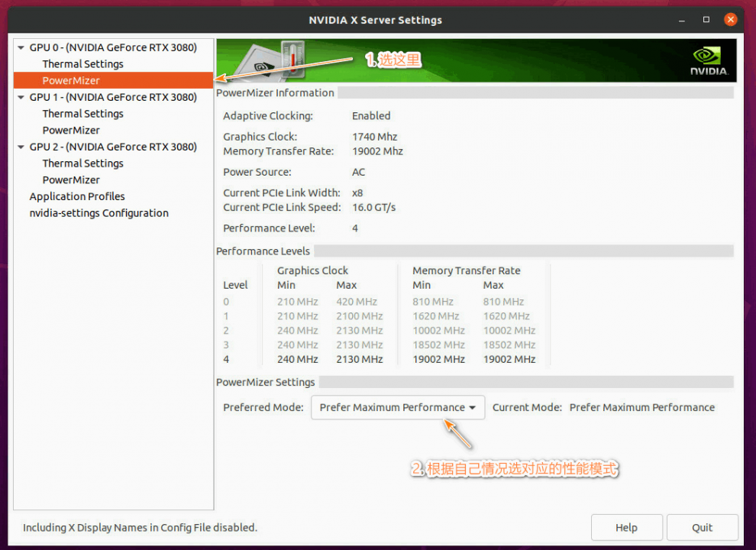Select GPU 0 - (NVIDIA GeForce RTX 3080)

[113, 48]
